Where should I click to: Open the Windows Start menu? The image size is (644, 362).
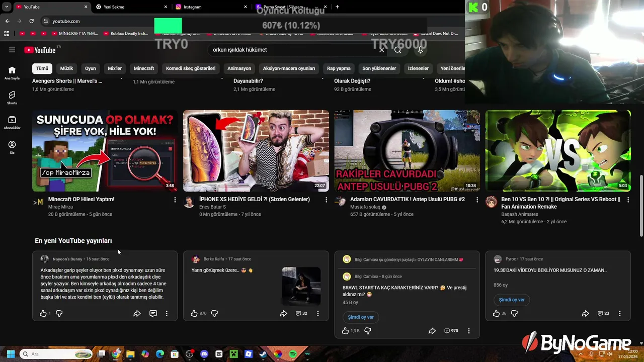pos(10,354)
